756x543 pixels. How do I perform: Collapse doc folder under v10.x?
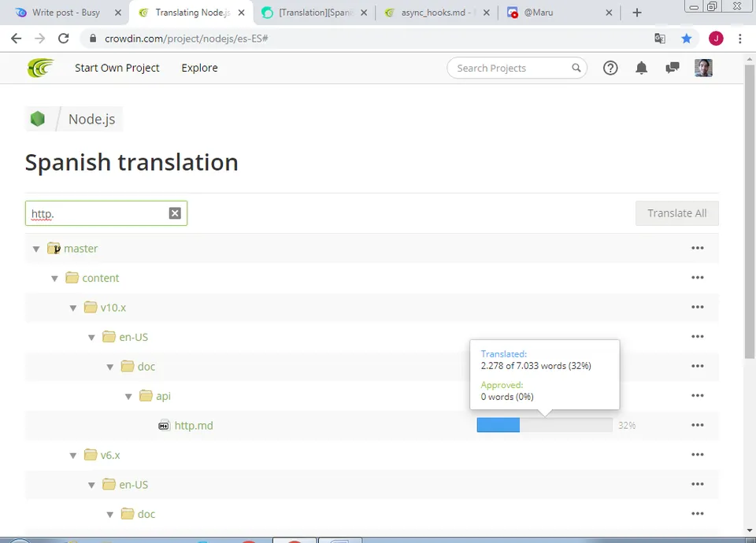point(110,368)
